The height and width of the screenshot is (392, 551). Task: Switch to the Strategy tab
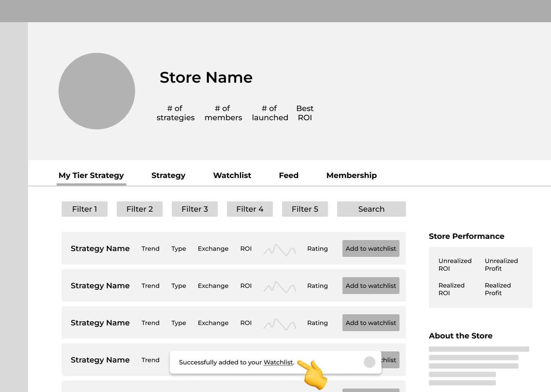168,175
